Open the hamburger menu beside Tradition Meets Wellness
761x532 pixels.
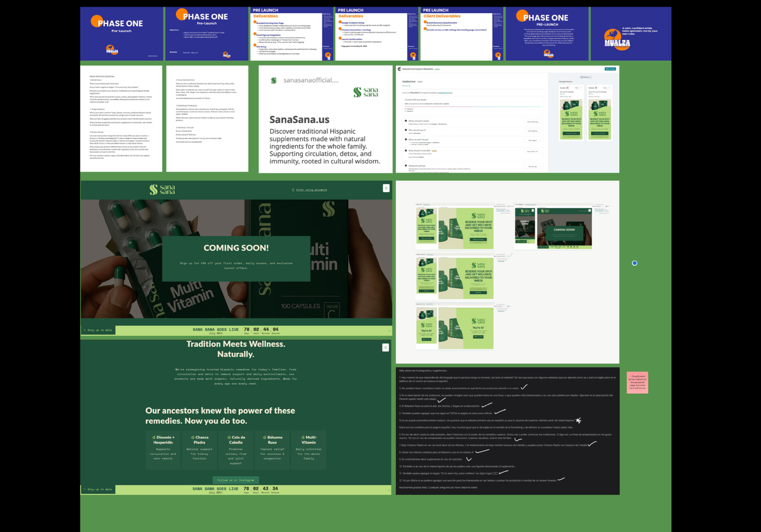point(385,348)
